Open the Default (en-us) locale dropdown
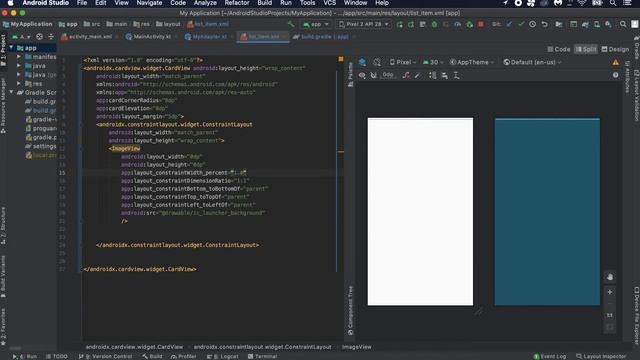640x360 pixels. pos(532,62)
